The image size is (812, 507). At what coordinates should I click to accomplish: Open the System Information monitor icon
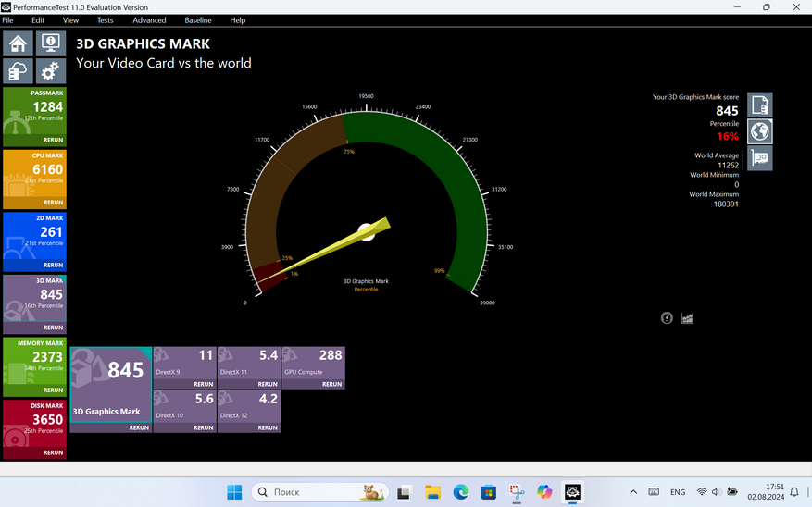coord(49,43)
